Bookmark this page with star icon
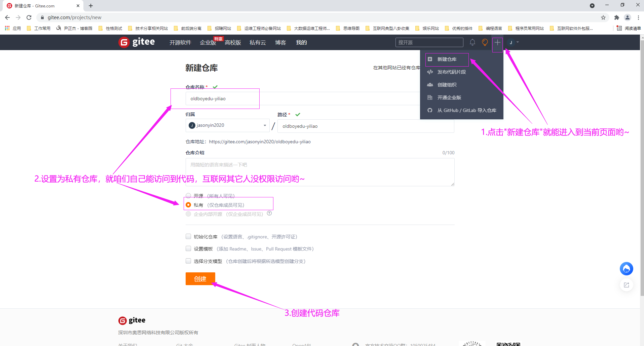Image resolution: width=644 pixels, height=346 pixels. [603, 17]
